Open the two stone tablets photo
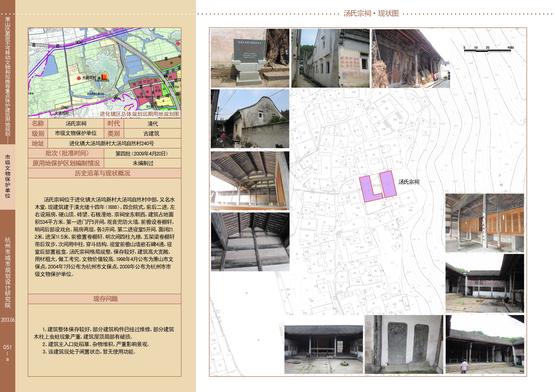The image size is (555, 392). 404,344
